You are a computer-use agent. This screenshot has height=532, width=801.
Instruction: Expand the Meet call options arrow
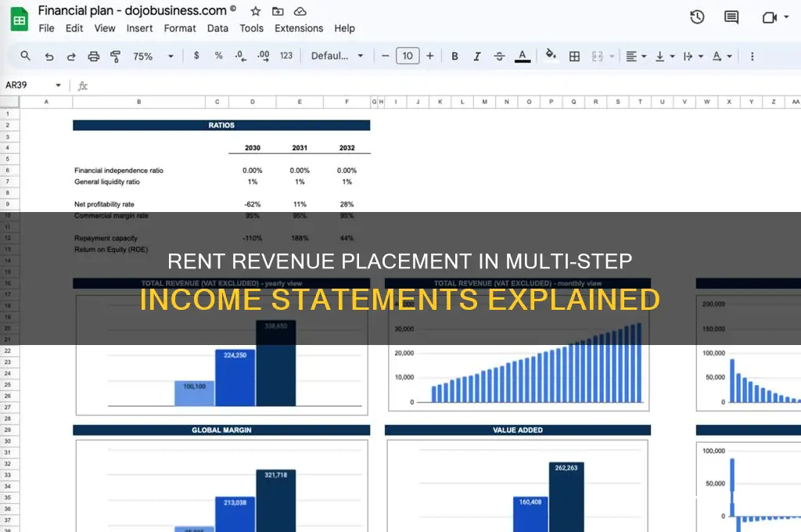[x=786, y=17]
